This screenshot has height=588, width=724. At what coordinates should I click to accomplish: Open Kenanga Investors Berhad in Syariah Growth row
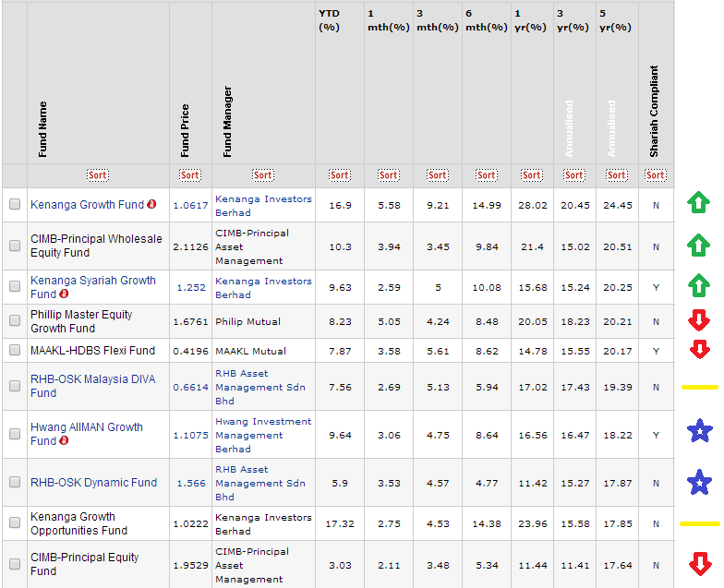pos(263,288)
